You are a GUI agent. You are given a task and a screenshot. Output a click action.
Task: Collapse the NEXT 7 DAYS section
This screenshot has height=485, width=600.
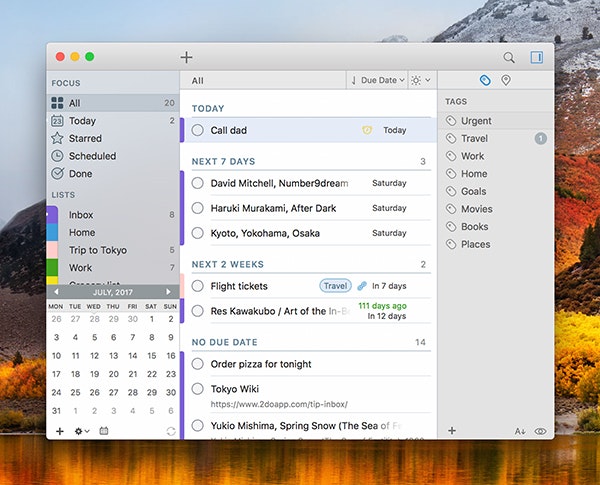coord(223,162)
